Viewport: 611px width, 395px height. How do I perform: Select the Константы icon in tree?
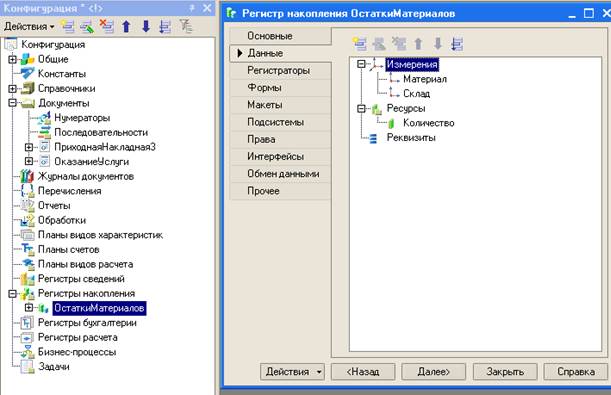click(27, 74)
